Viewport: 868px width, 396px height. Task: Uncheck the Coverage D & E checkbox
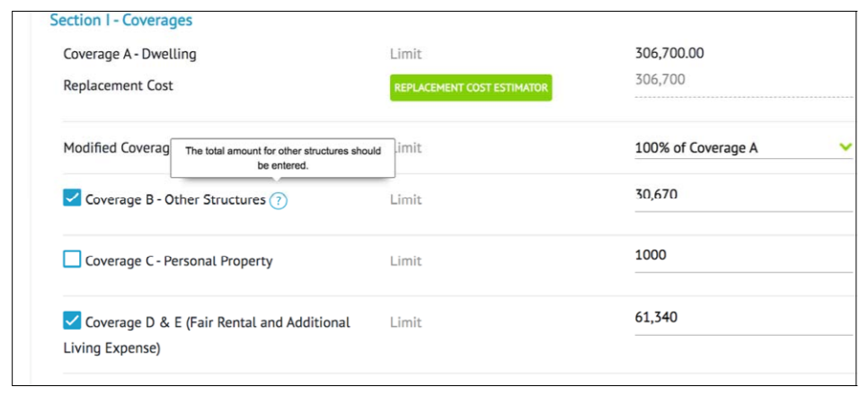72,321
